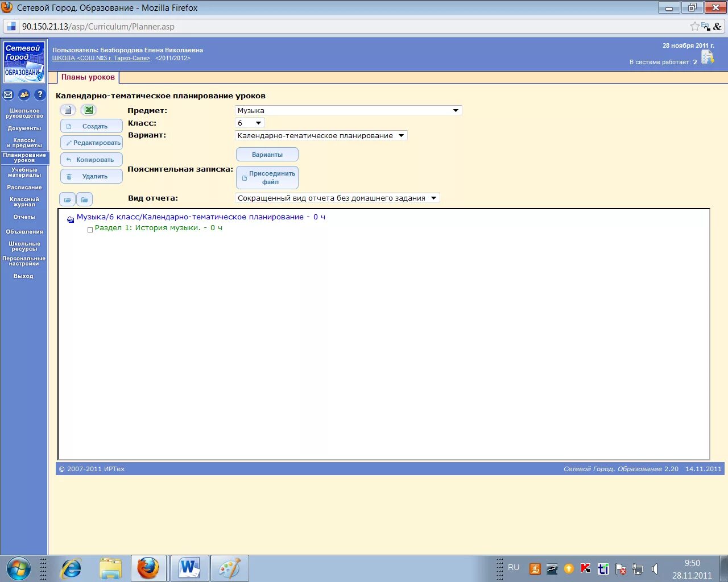Image resolution: width=728 pixels, height=582 pixels.
Task: Open Internet Explorer from the taskbar
Action: click(x=71, y=568)
